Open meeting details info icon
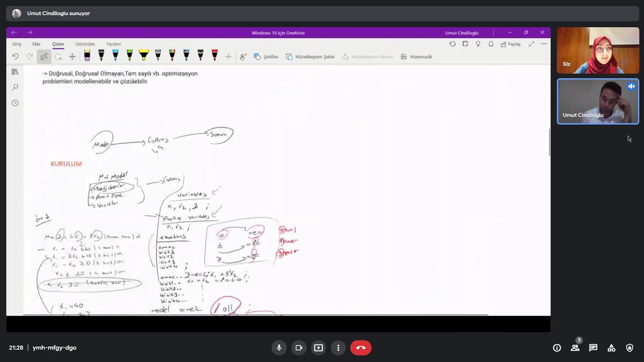The height and width of the screenshot is (362, 644). [557, 347]
